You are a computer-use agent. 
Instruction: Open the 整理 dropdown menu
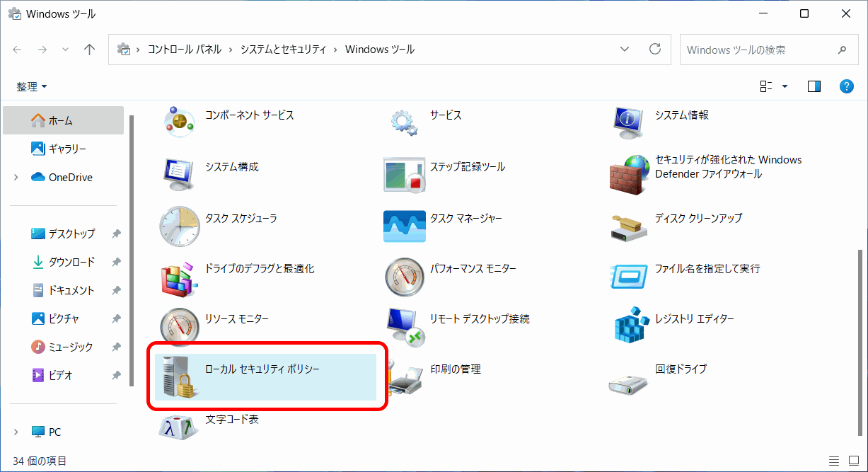32,86
